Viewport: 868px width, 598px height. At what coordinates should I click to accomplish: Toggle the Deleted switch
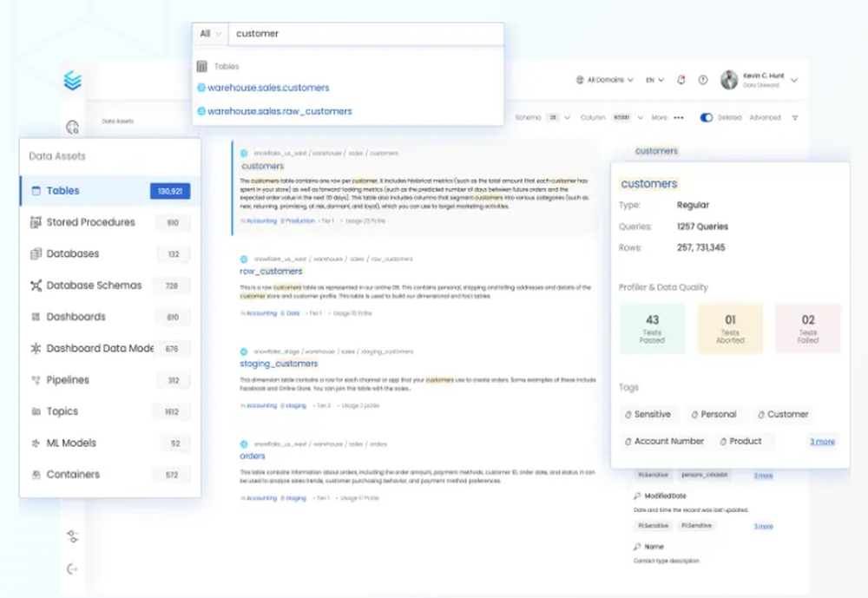pyautogui.click(x=707, y=118)
